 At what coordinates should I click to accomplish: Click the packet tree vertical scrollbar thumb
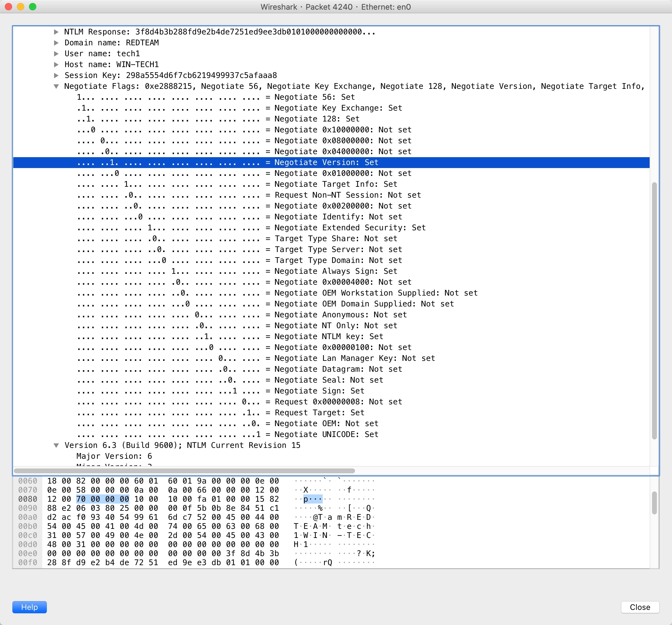coord(654,310)
